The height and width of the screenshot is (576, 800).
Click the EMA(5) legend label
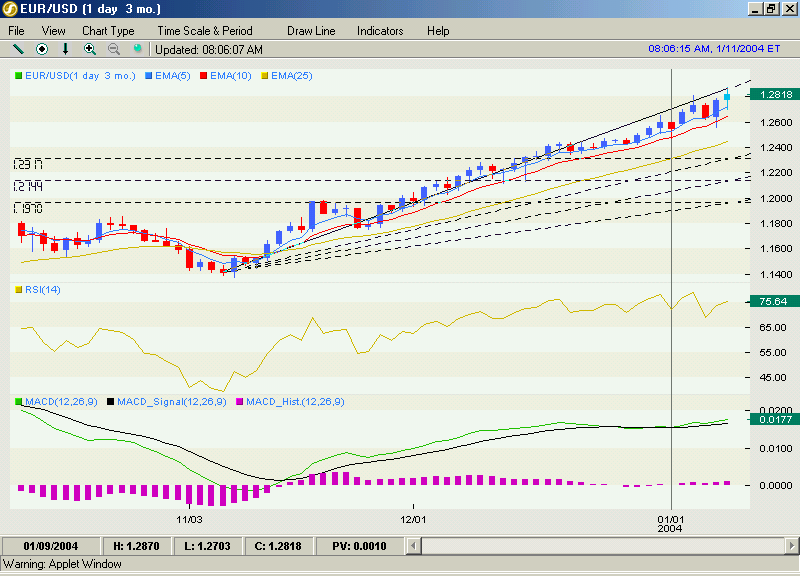click(173, 76)
